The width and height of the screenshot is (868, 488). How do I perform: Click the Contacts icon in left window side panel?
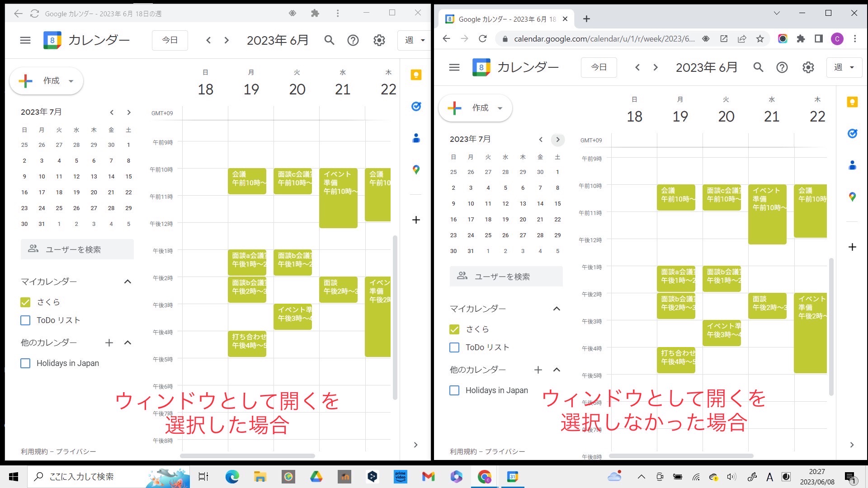coord(416,138)
